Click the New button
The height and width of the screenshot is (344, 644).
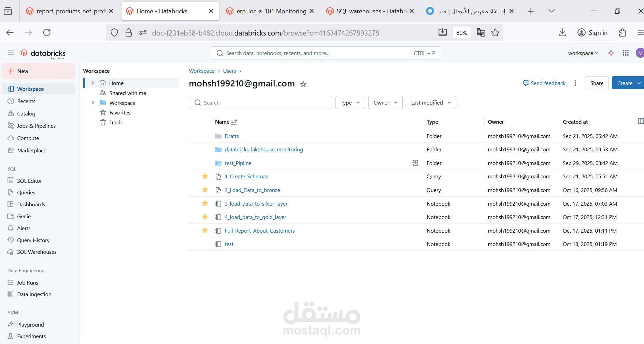click(x=39, y=71)
